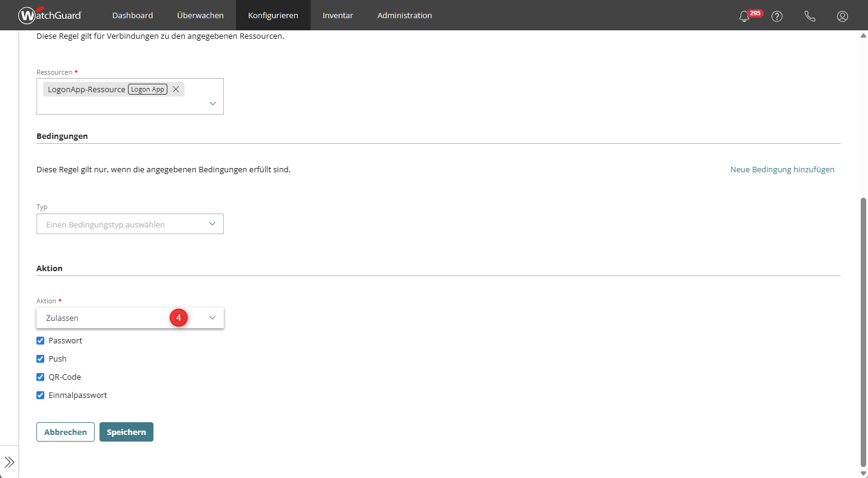Expand the sidebar with double chevron

click(9, 462)
